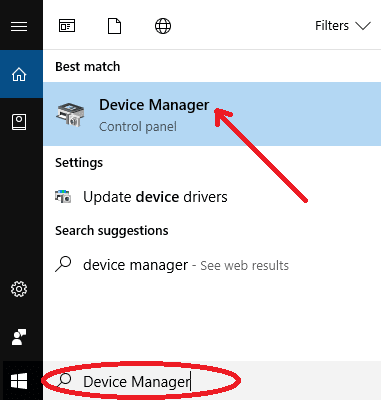381x400 pixels.
Task: Filter results by Apps icon
Action: [x=67, y=26]
